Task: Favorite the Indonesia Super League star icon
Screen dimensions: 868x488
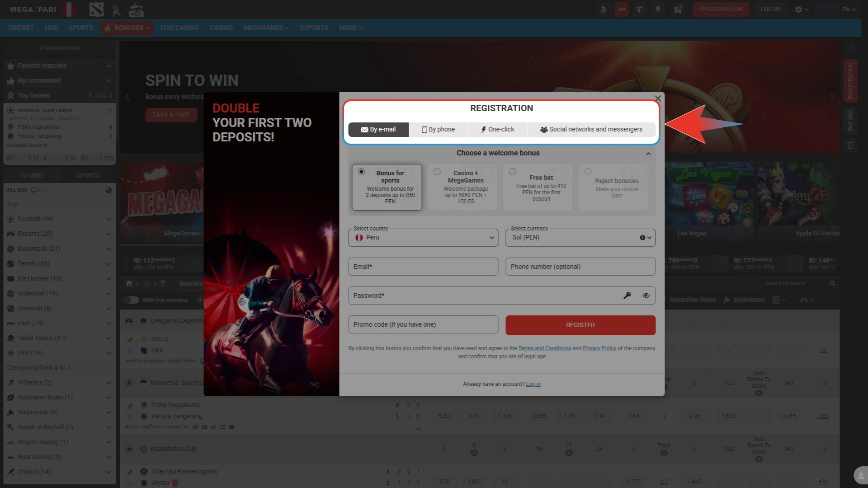Action: [x=109, y=110]
